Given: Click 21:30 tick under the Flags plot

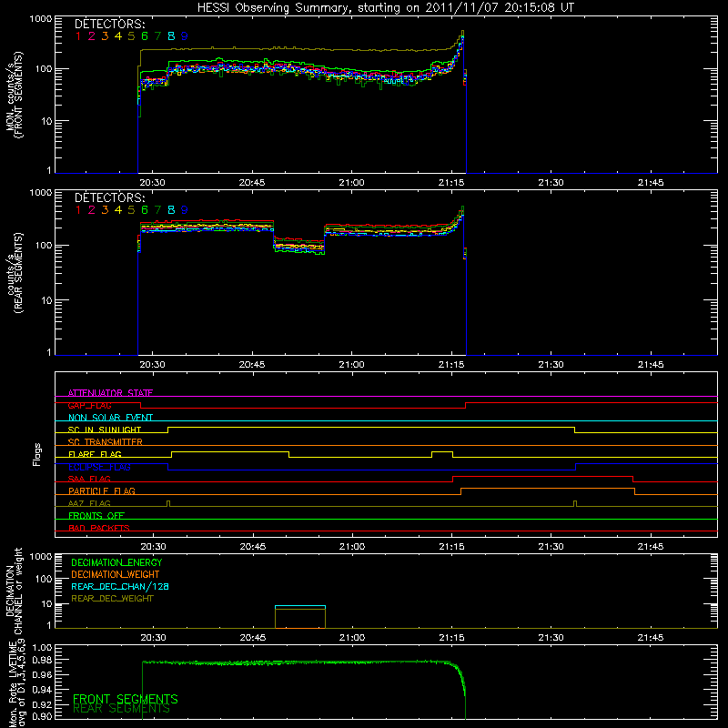Looking at the screenshot, I should [x=551, y=546].
